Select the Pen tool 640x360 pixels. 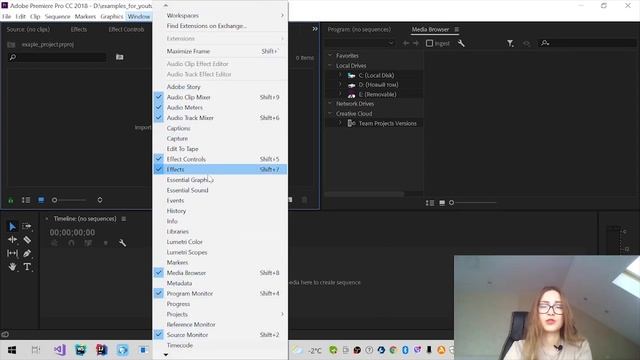pyautogui.click(x=27, y=253)
